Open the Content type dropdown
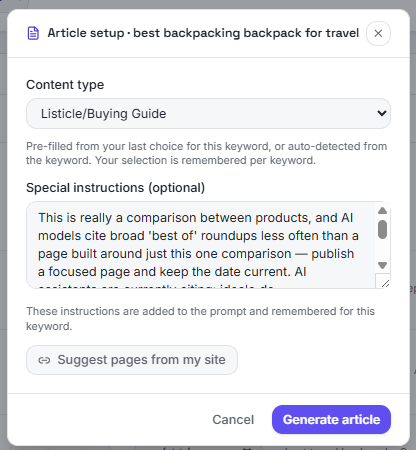Viewport: 416px width, 450px height. click(x=208, y=114)
